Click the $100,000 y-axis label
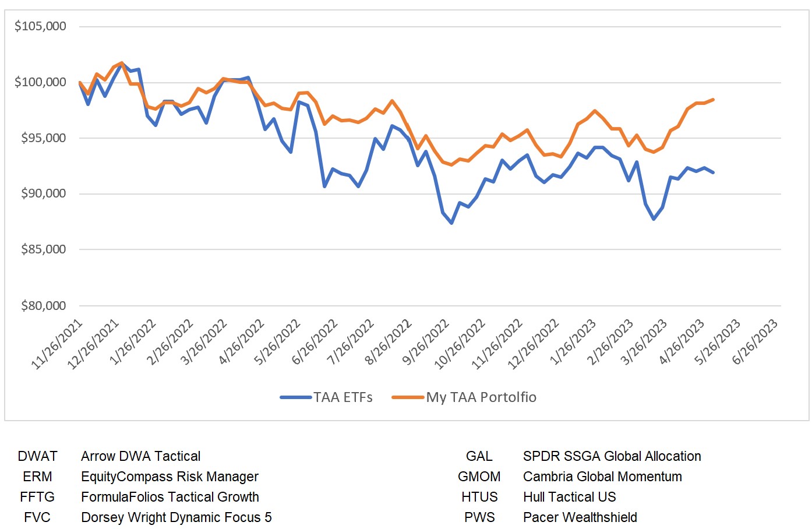The width and height of the screenshot is (812, 529). (x=40, y=82)
